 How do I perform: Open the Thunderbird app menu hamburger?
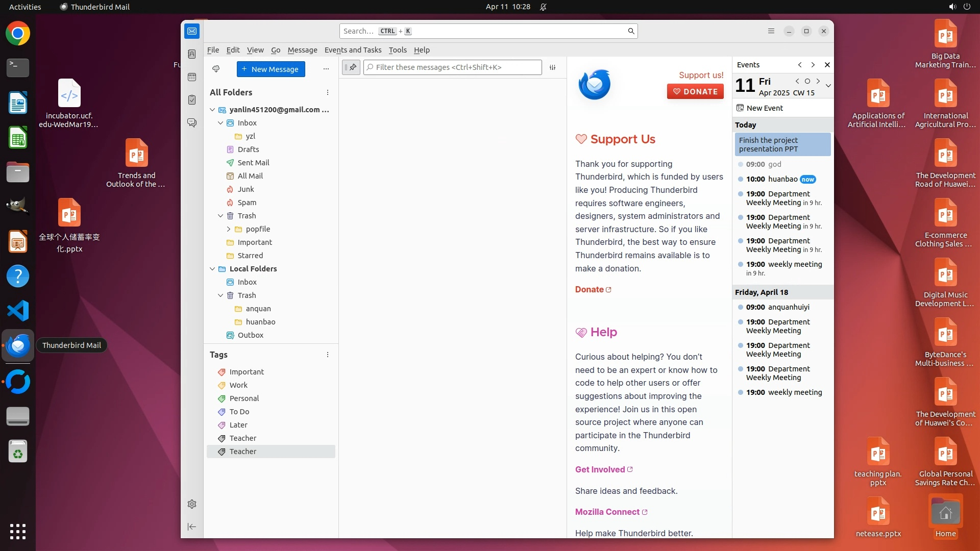(771, 31)
